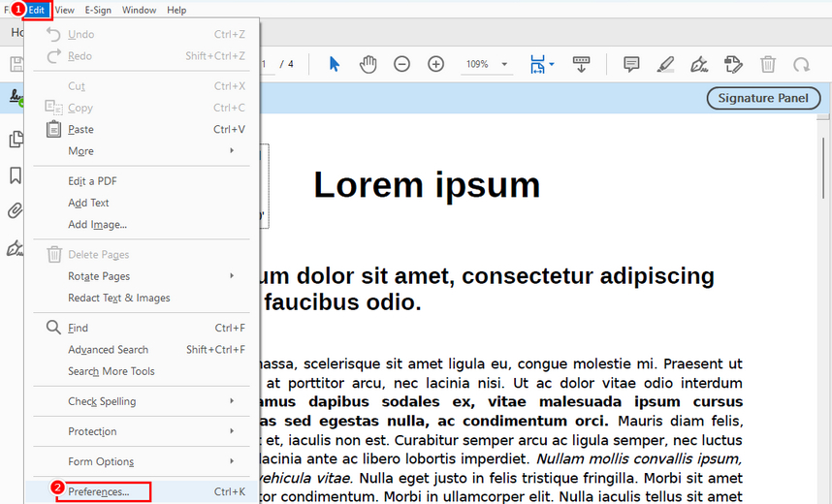The height and width of the screenshot is (504, 832).
Task: Open the attachments paperclip panel
Action: 16,211
